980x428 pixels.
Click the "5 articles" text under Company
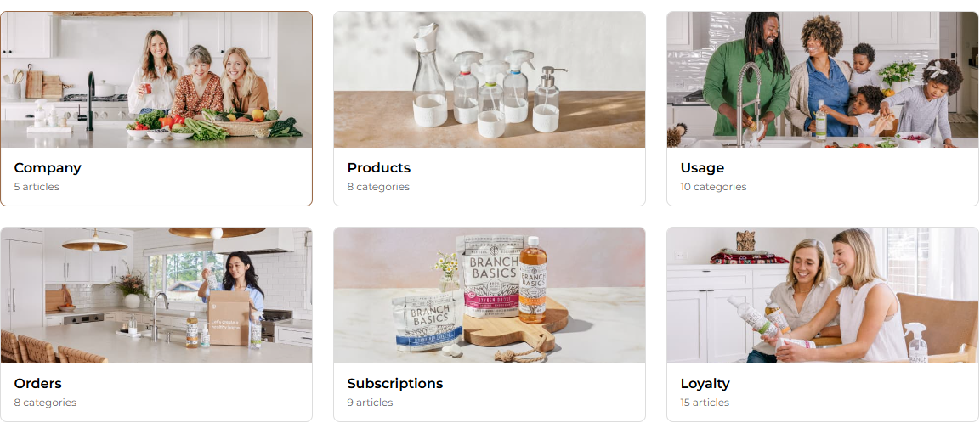tap(37, 187)
